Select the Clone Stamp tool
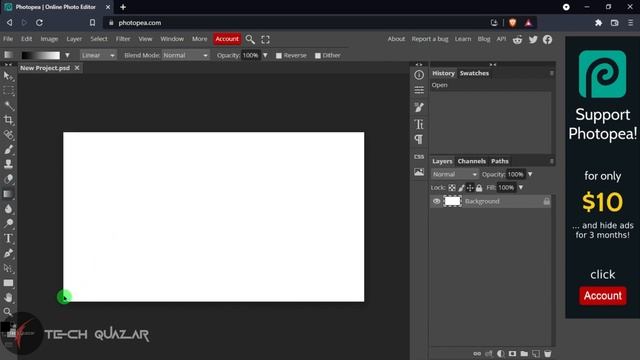Image resolution: width=640 pixels, height=360 pixels. pyautogui.click(x=8, y=164)
